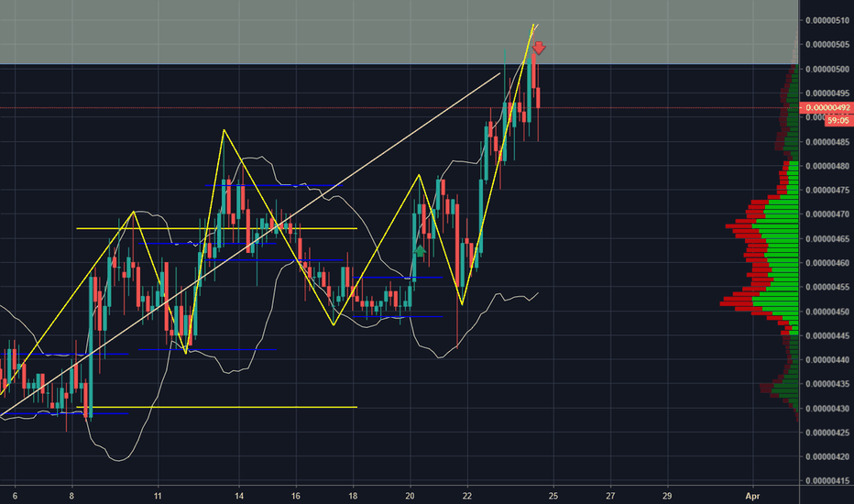This screenshot has width=854, height=504.
Task: Click price axis label 0.00000495
Action: [x=827, y=93]
